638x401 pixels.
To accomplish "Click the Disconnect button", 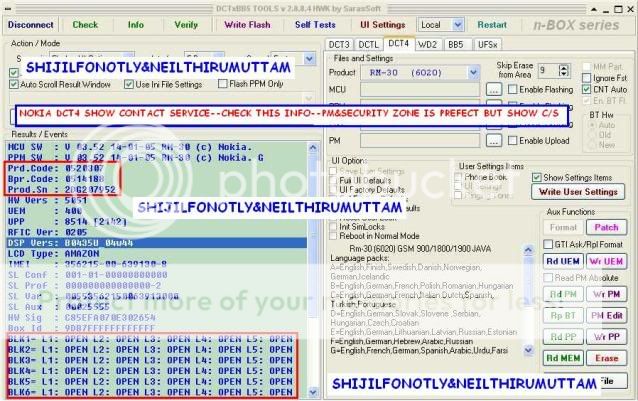I will tap(31, 25).
